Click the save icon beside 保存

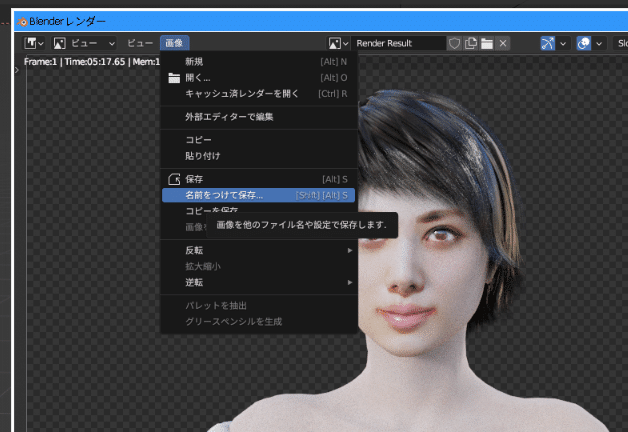pos(174,179)
